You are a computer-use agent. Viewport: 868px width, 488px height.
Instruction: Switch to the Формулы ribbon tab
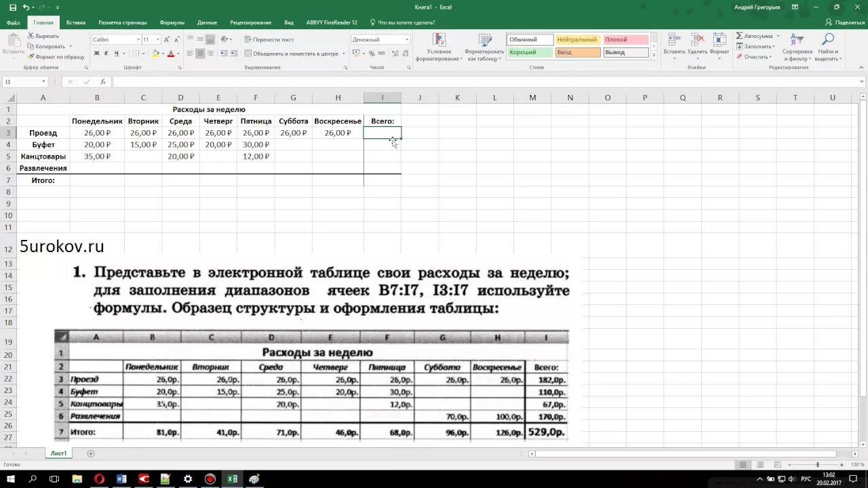[x=172, y=22]
